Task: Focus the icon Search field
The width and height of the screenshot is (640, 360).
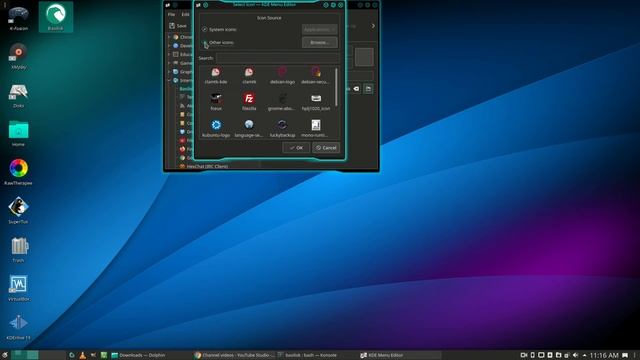Action: tap(277, 58)
